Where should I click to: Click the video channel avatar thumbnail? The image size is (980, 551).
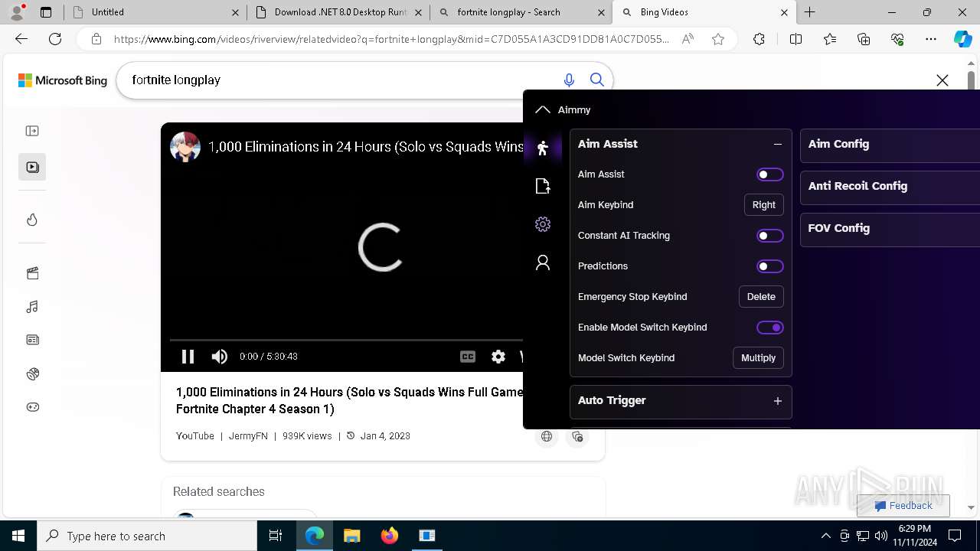[185, 147]
